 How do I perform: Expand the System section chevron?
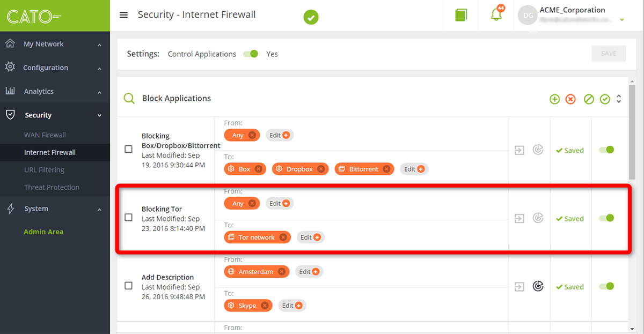99,210
